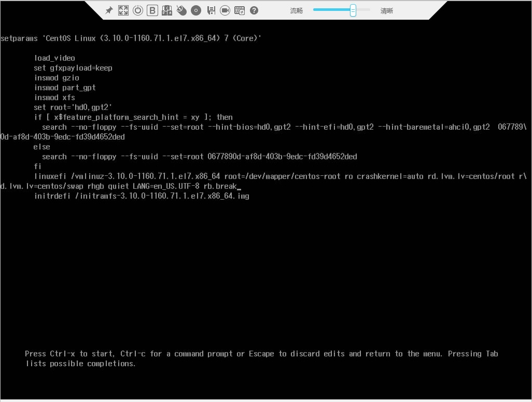532x402 pixels.
Task: Open the virtual keyboard icon
Action: pyautogui.click(x=240, y=10)
